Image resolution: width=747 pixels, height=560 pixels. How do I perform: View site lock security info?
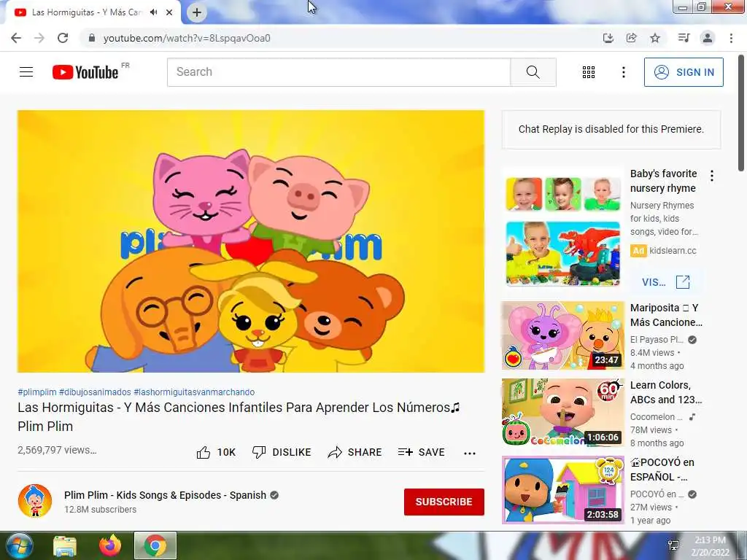tap(92, 38)
